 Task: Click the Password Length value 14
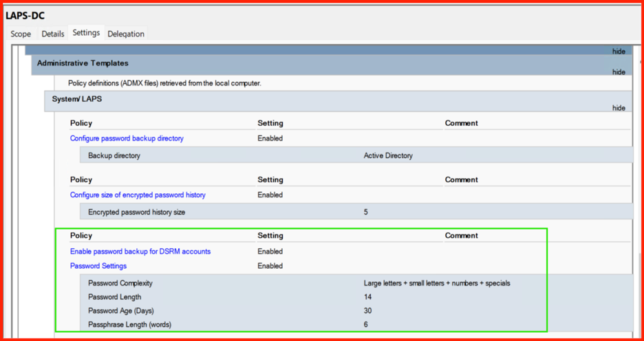tap(367, 297)
